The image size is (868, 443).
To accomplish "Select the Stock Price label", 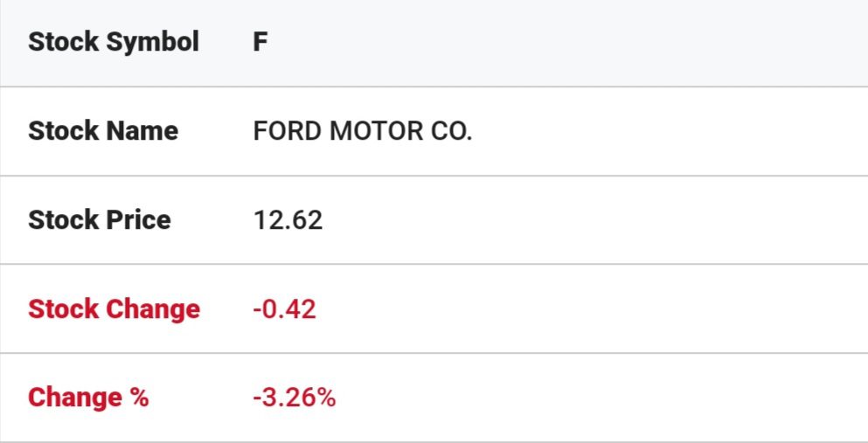I will point(100,220).
